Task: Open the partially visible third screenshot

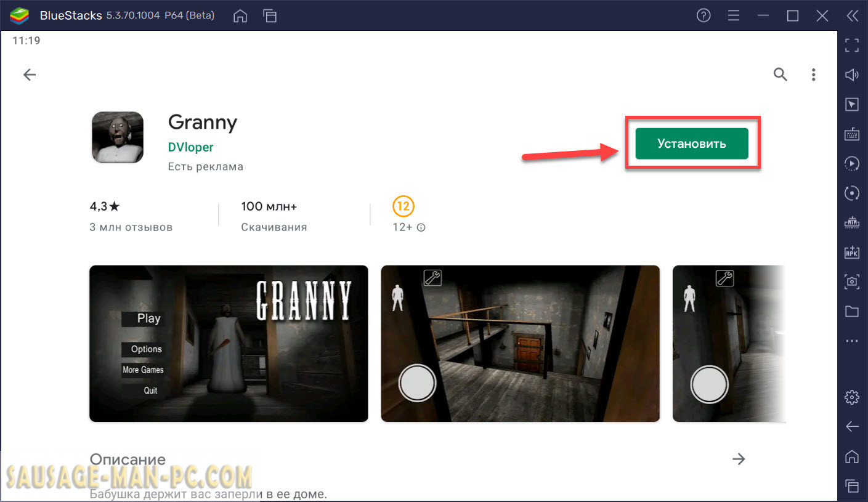Action: coord(729,344)
